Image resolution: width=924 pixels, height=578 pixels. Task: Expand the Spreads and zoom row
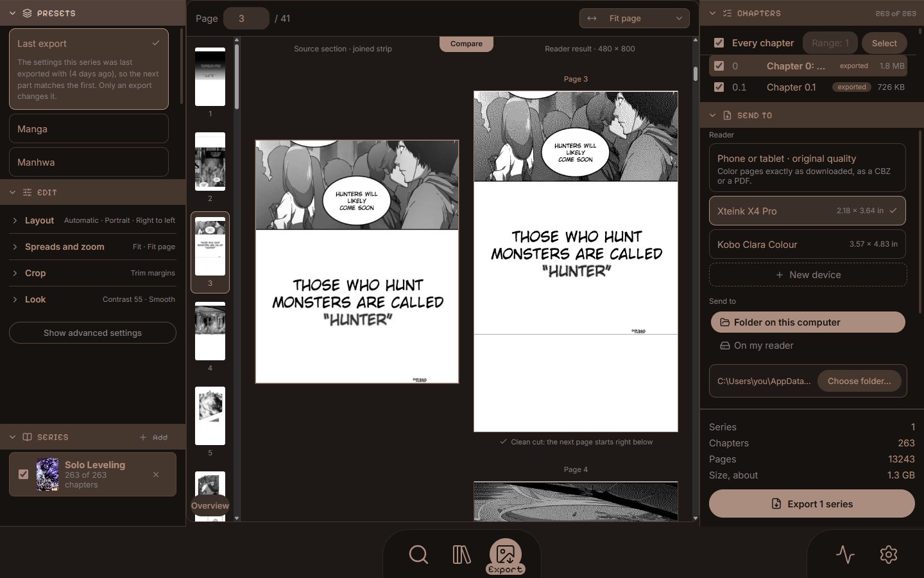(92, 247)
